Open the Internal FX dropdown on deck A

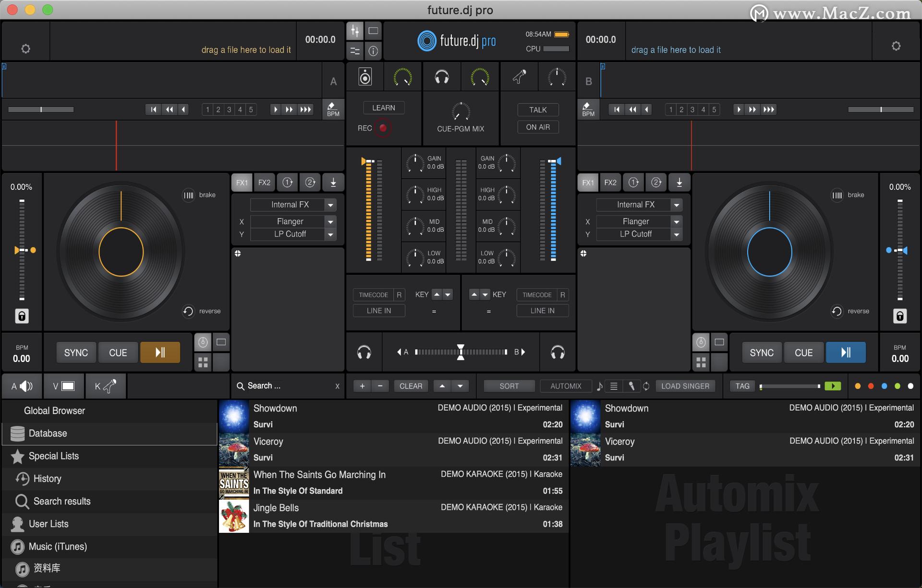point(293,204)
